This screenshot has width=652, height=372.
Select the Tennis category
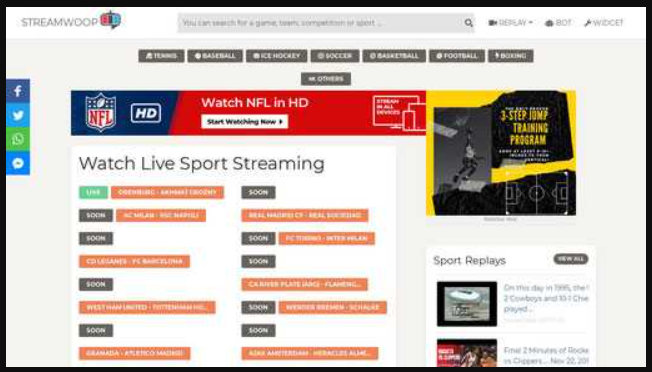pyautogui.click(x=161, y=56)
